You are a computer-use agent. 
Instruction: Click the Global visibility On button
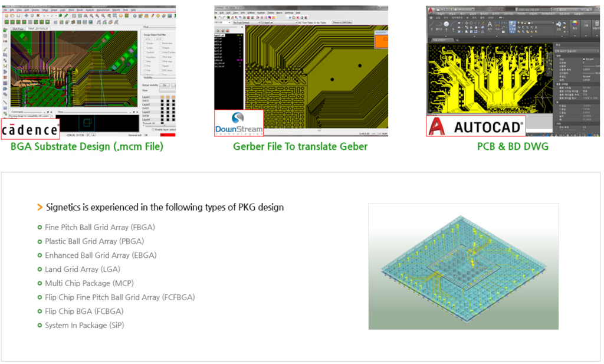[x=165, y=84]
